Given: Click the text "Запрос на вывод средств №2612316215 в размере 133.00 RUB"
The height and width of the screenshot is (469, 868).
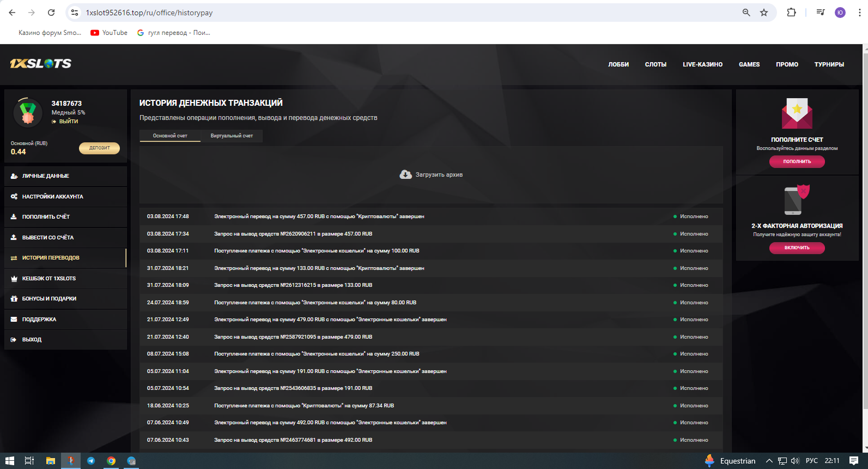Looking at the screenshot, I should (x=293, y=285).
